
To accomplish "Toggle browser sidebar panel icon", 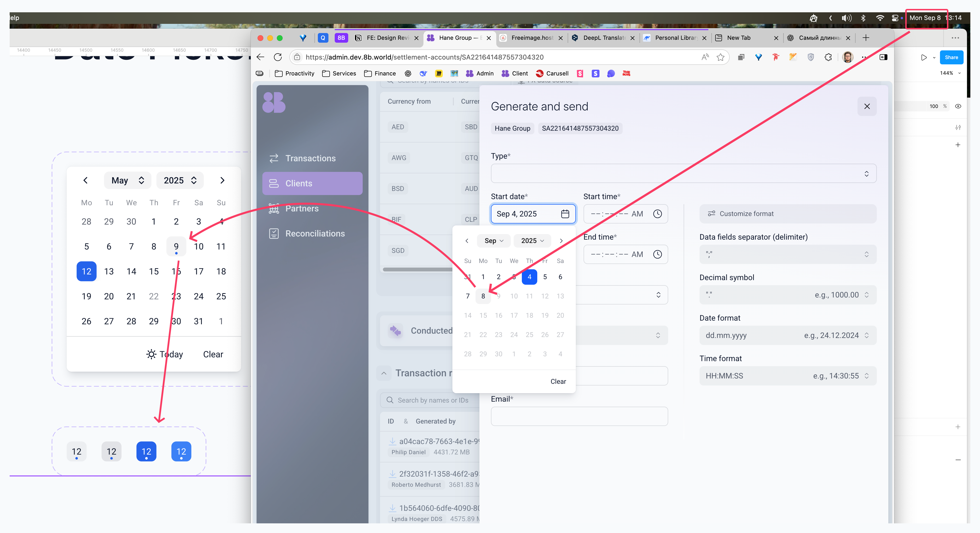I will 883,57.
